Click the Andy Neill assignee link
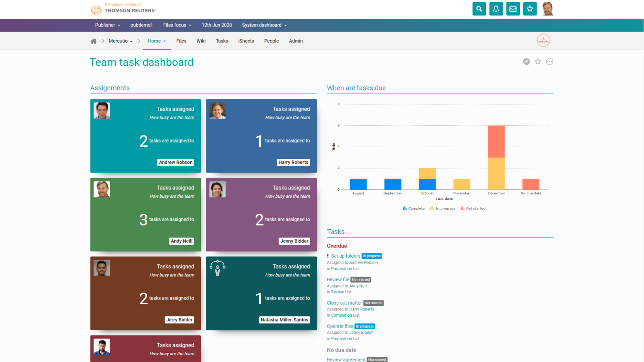 coord(358,286)
